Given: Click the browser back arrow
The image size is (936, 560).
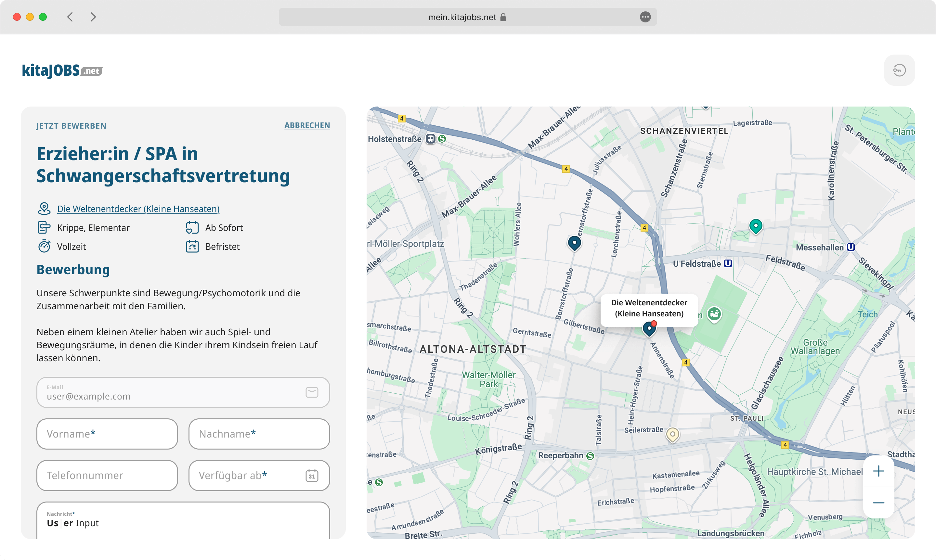Looking at the screenshot, I should click(70, 17).
